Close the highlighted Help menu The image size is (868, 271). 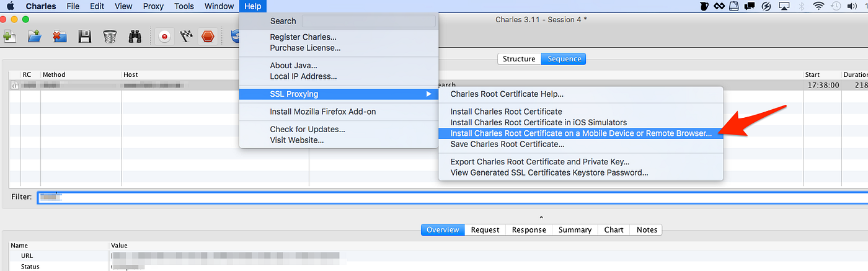click(253, 6)
